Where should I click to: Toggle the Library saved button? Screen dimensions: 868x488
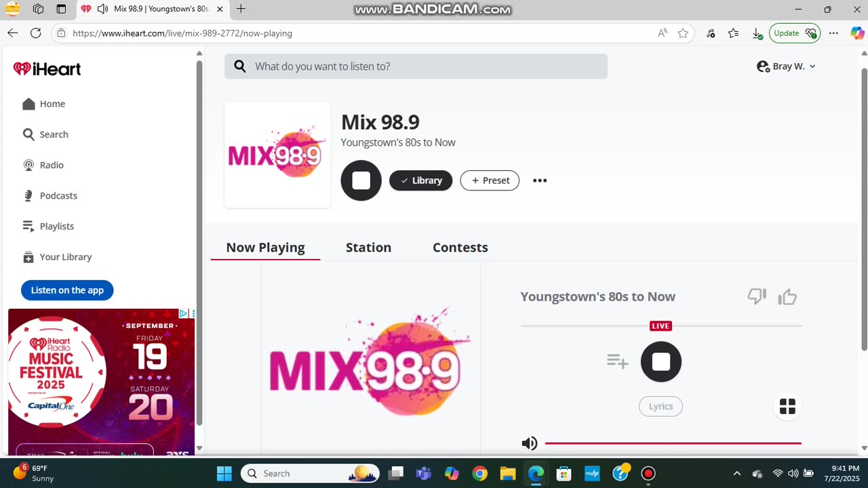pyautogui.click(x=420, y=180)
